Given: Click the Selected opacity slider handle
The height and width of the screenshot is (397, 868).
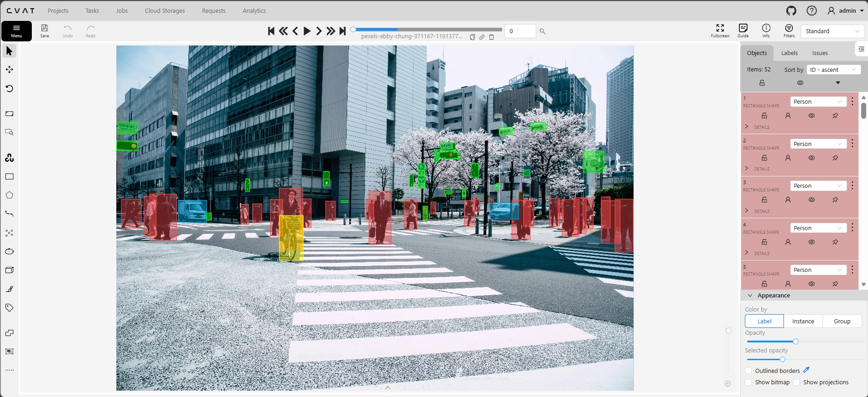Looking at the screenshot, I should 782,359.
